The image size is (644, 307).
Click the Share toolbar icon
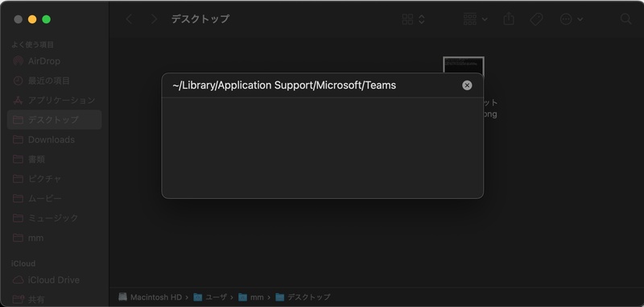coord(509,19)
